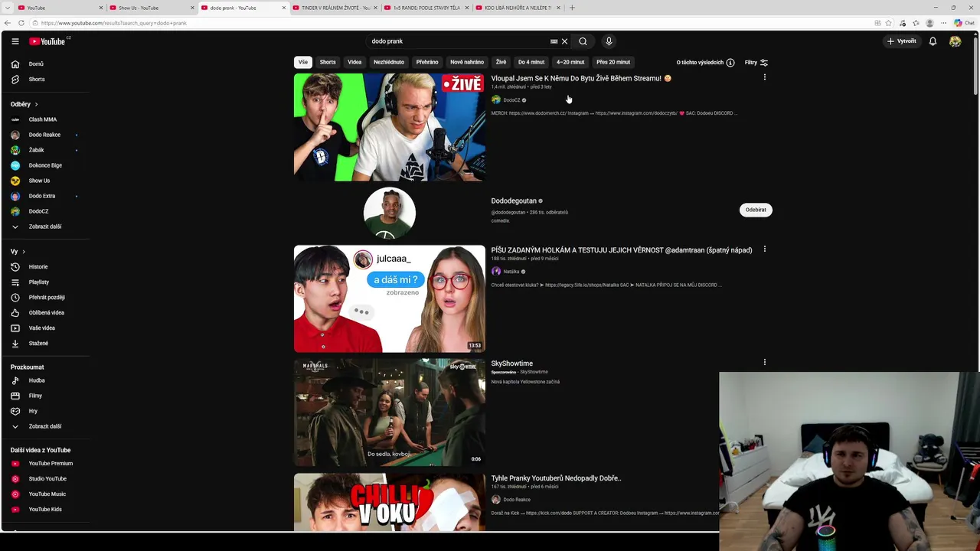Image resolution: width=980 pixels, height=551 pixels.
Task: Subscribe to Dododegoutan with Odebírat
Action: click(756, 210)
